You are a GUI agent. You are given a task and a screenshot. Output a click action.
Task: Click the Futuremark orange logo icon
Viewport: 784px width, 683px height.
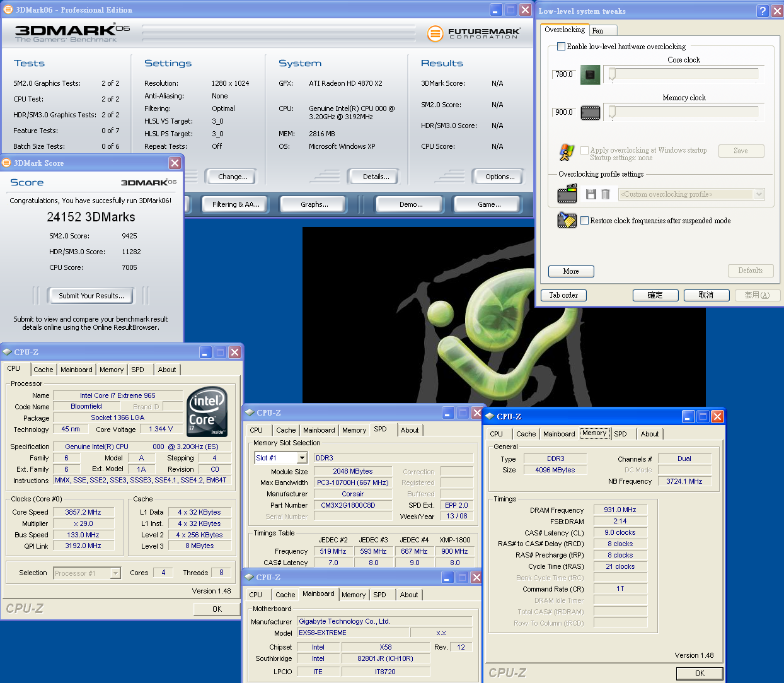[x=435, y=33]
